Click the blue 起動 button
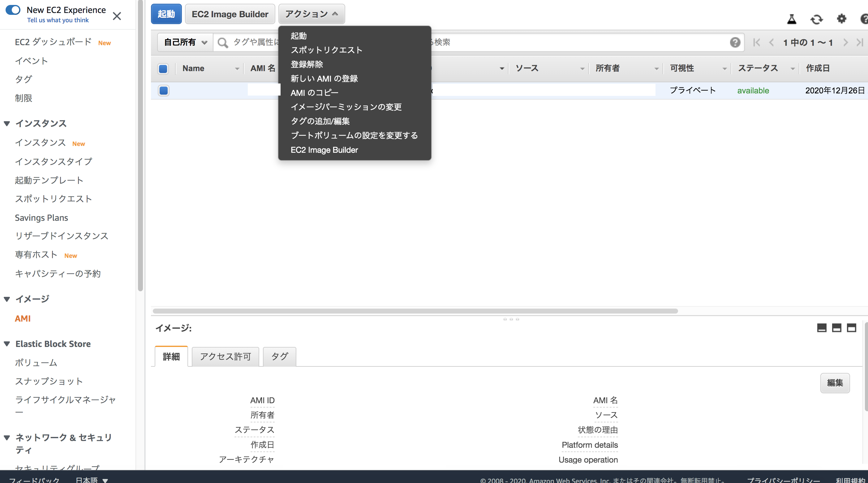The image size is (868, 483). pos(166,14)
